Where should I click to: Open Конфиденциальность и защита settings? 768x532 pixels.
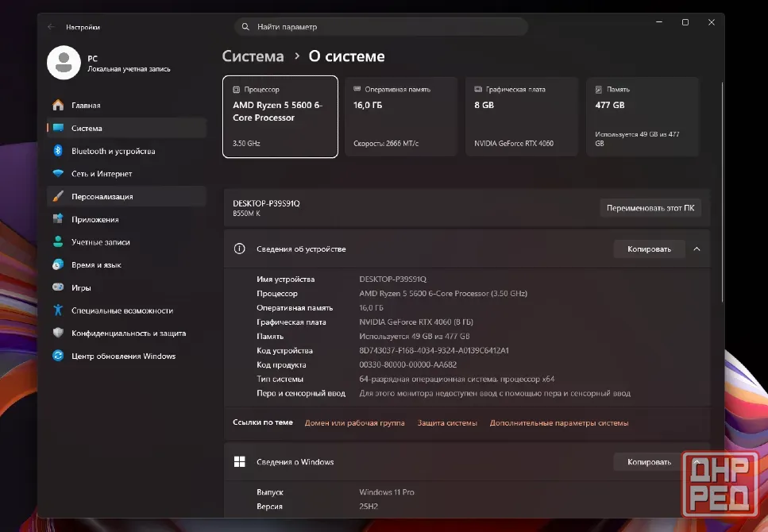[126, 333]
